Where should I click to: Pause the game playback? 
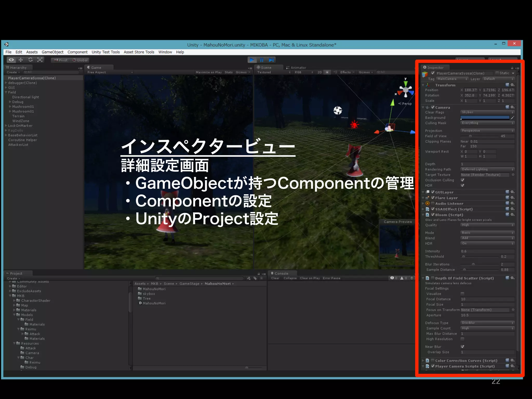(x=262, y=60)
